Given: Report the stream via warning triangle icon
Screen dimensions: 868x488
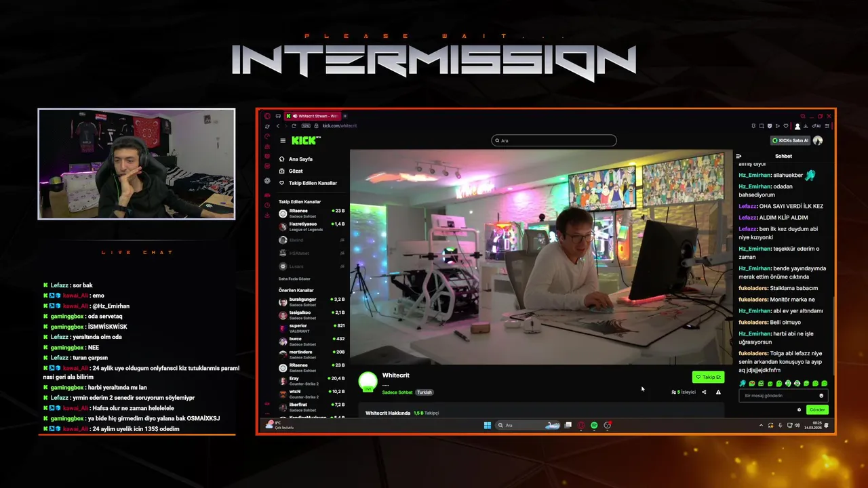Looking at the screenshot, I should (x=718, y=392).
